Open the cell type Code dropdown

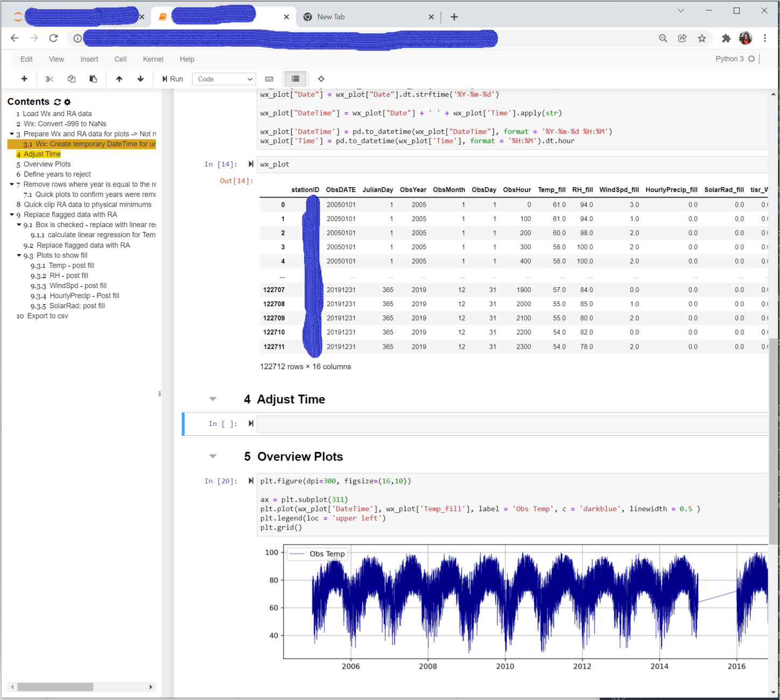coord(224,79)
